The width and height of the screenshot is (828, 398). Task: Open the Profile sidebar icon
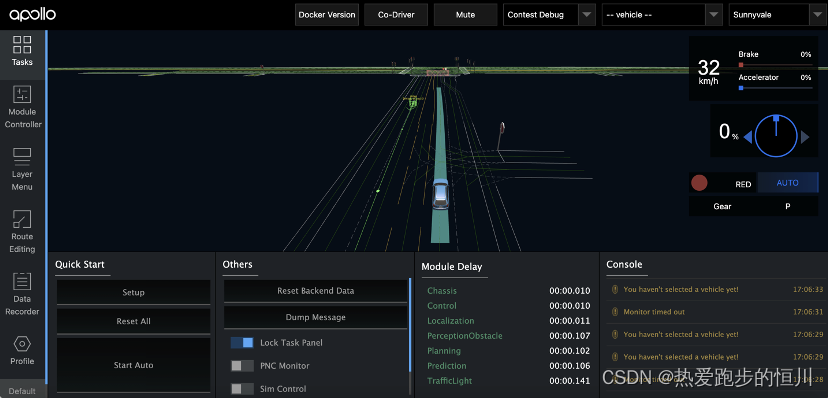point(22,351)
